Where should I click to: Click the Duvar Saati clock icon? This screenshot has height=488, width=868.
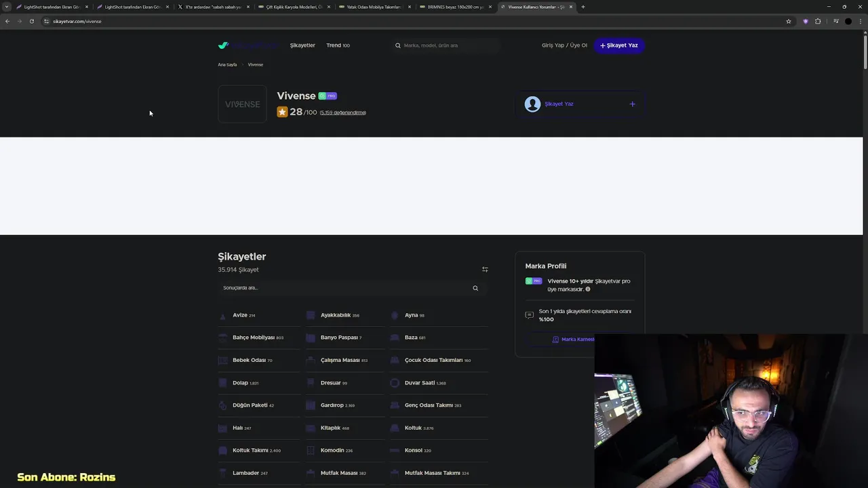pyautogui.click(x=395, y=383)
